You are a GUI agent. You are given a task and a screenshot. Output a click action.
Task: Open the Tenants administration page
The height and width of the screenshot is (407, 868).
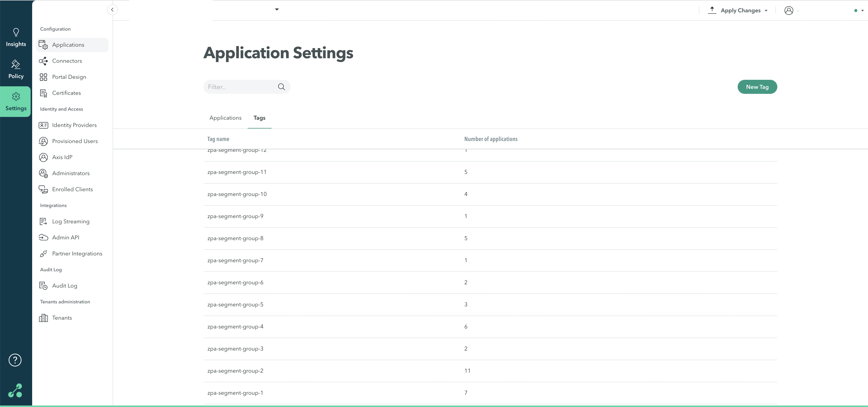[62, 318]
